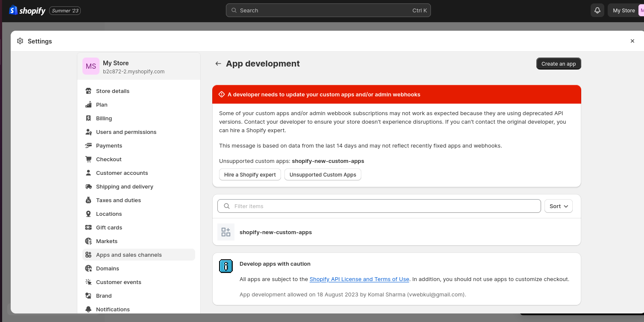Click the Notifications bell icon in sidebar

(88, 309)
